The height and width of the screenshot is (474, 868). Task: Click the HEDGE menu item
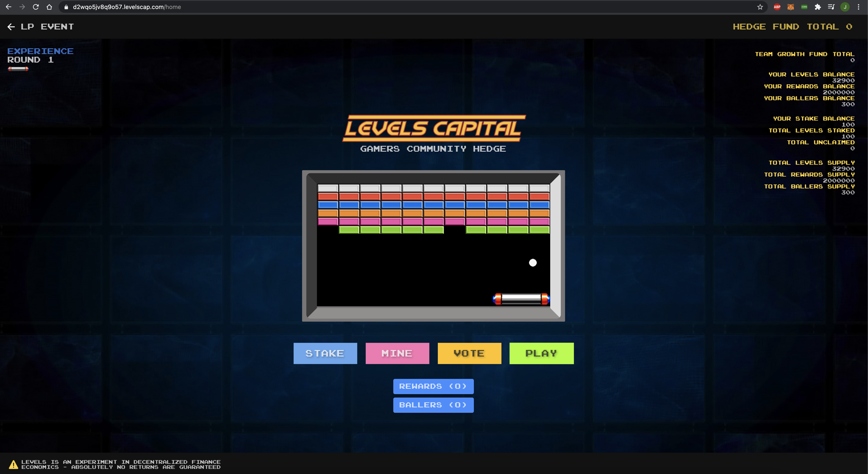click(749, 26)
